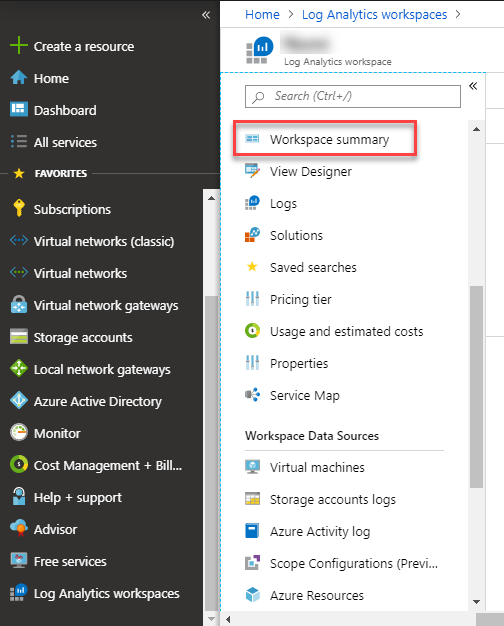
Task: Click the Dashboard icon
Action: 18,109
